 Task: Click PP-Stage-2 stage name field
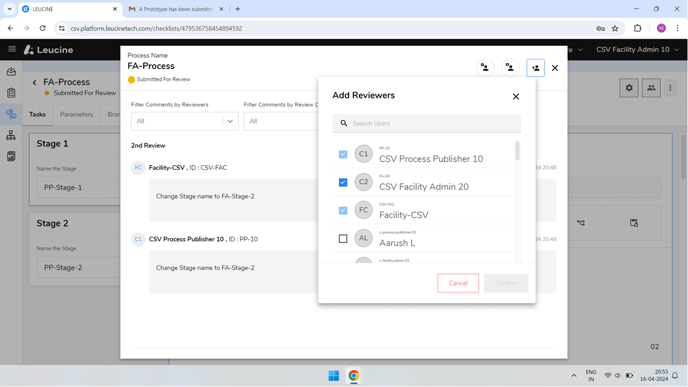point(78,267)
